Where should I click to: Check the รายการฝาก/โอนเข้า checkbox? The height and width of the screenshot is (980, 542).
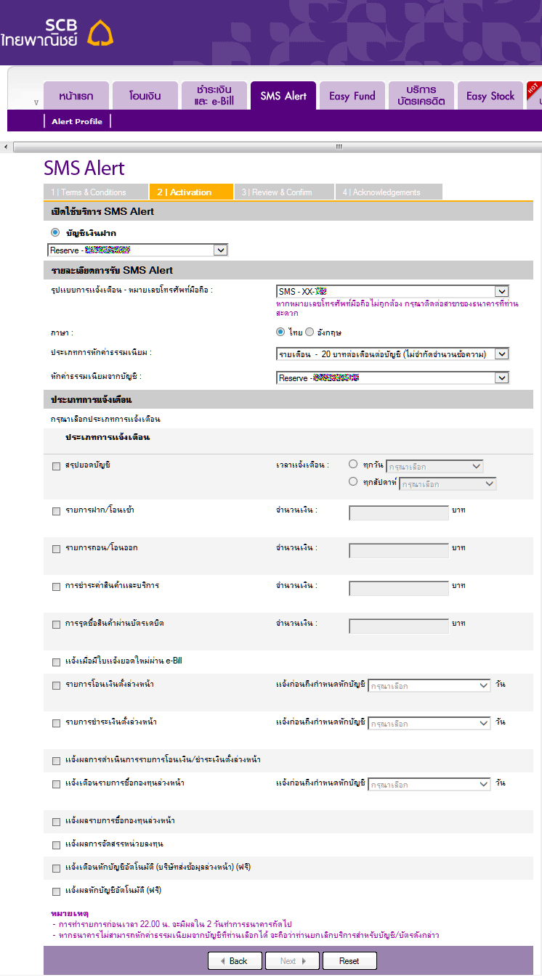(x=57, y=512)
